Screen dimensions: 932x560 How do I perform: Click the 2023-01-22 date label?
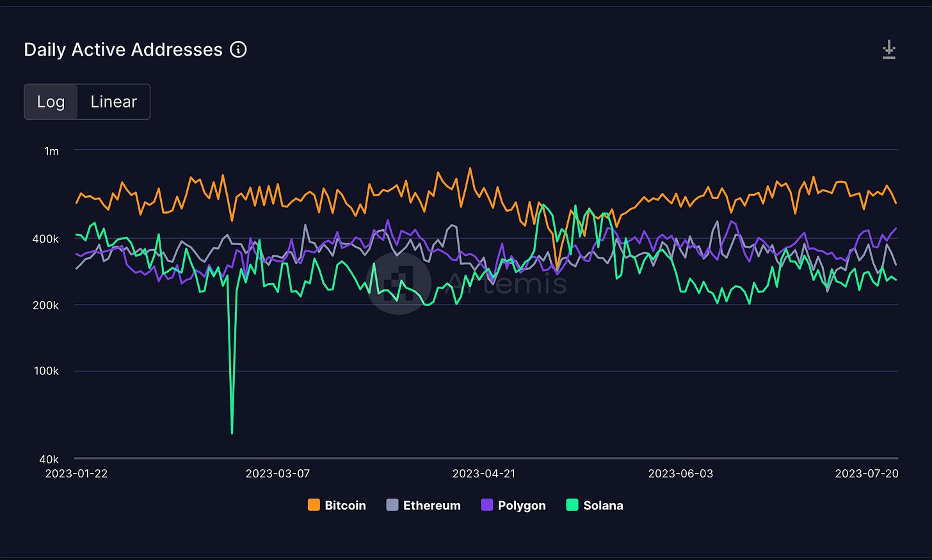coord(76,474)
